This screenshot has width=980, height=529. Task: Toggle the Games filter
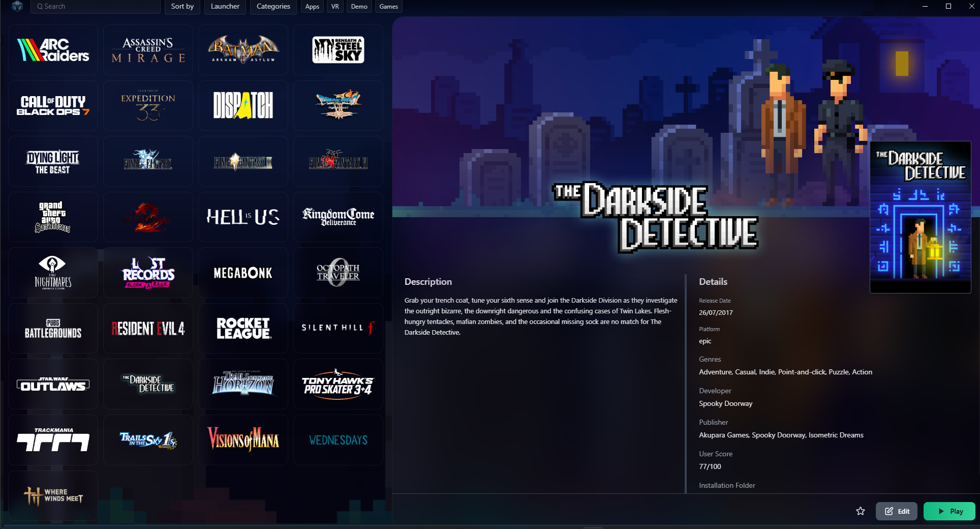pyautogui.click(x=388, y=7)
